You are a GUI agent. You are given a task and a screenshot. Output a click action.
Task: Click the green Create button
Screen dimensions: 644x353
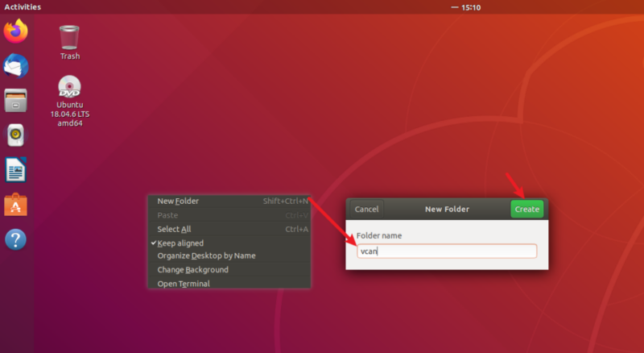pos(527,209)
